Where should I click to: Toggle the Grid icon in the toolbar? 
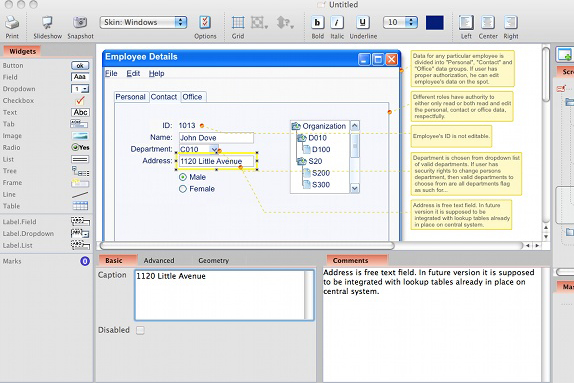pyautogui.click(x=238, y=23)
